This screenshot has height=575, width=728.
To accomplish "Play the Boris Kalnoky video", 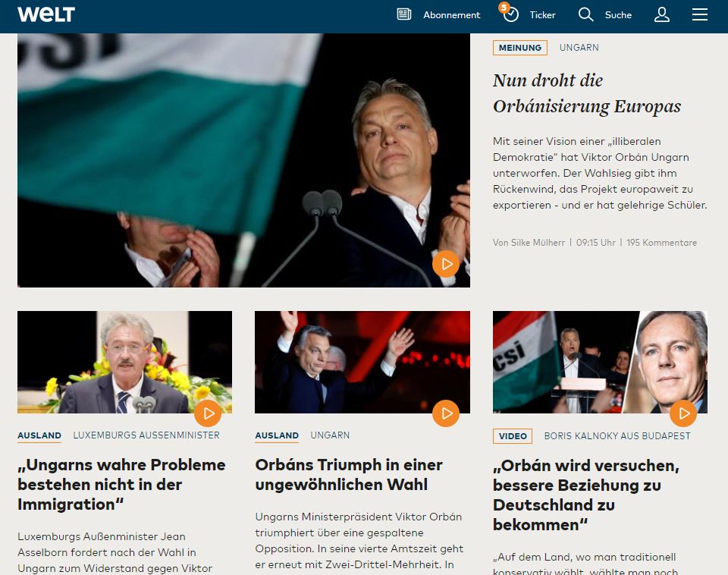I will point(683,413).
